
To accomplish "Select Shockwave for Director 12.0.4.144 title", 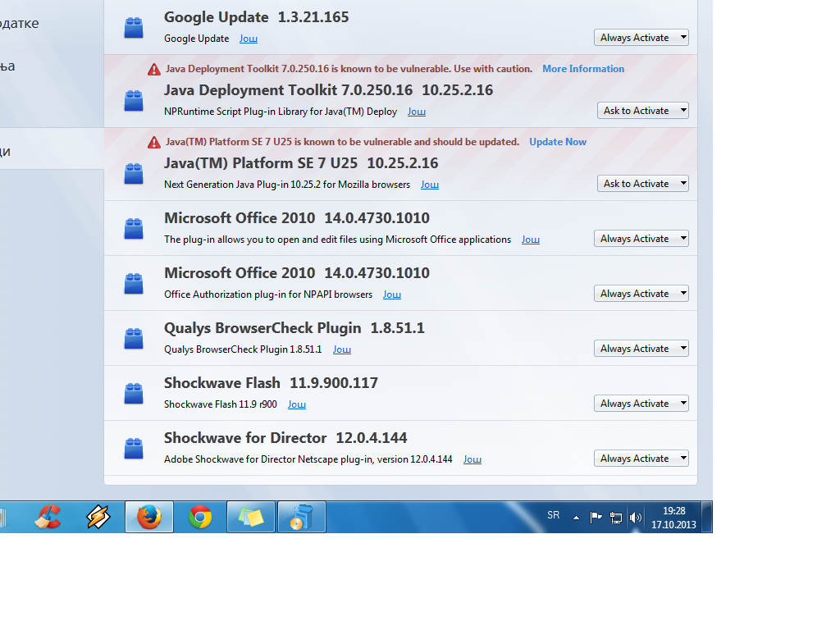I will click(285, 438).
